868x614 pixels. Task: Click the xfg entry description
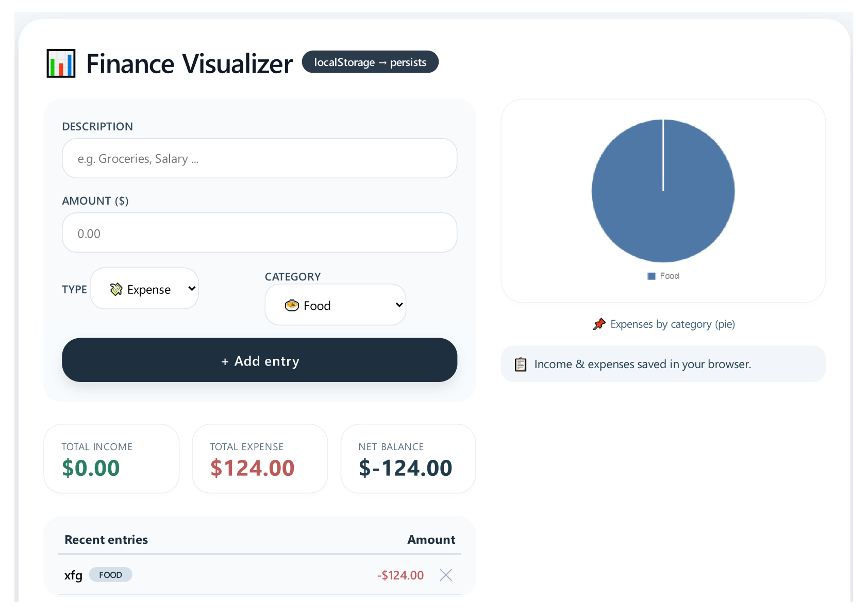click(73, 575)
